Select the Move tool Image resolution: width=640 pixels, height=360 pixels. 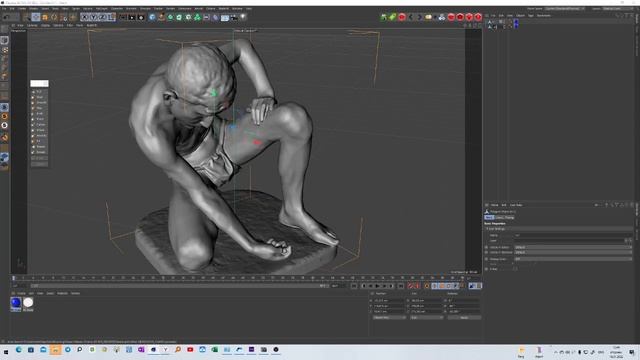coord(36,17)
